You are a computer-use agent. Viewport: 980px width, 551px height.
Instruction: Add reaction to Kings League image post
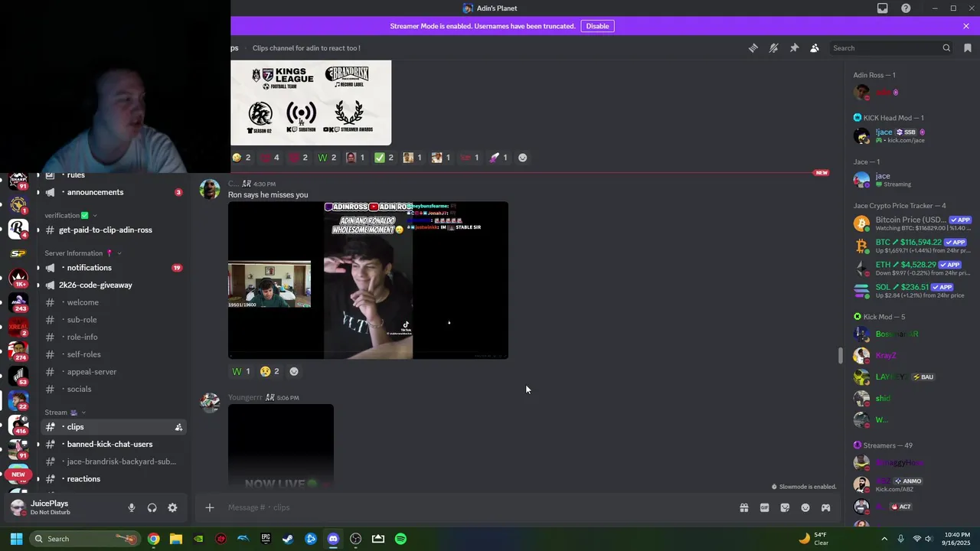[523, 158]
